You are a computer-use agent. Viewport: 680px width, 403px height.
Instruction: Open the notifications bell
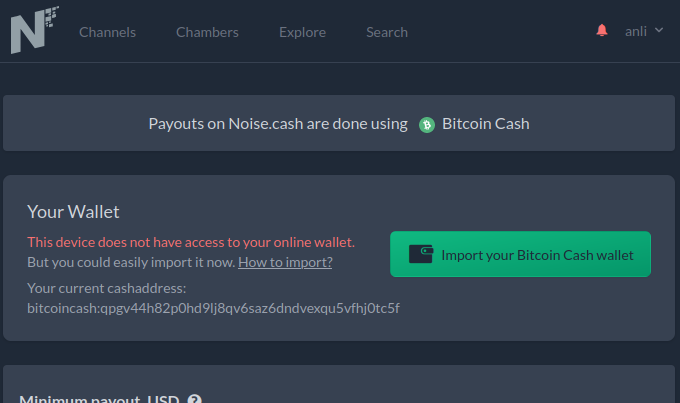click(602, 30)
